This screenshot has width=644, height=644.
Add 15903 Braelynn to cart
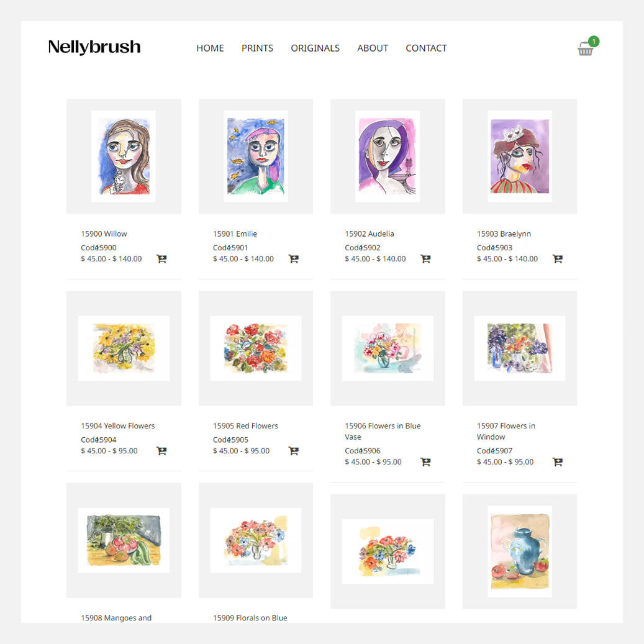[558, 259]
